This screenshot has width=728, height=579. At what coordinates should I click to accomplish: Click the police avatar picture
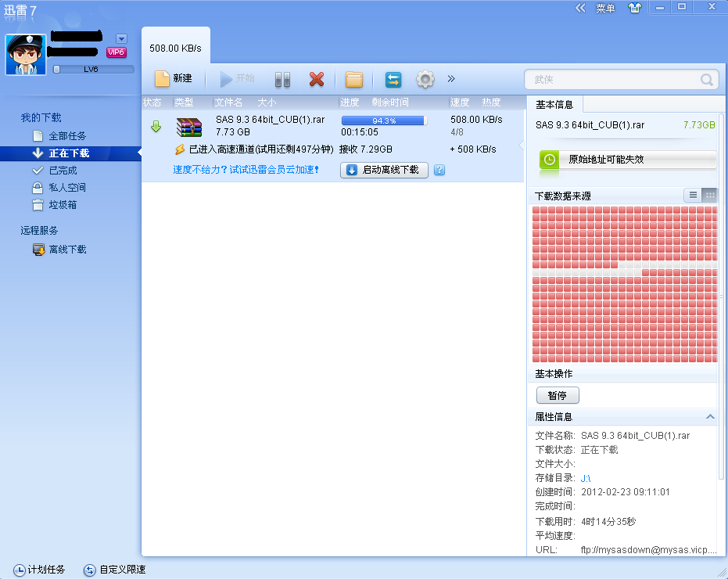click(x=26, y=54)
